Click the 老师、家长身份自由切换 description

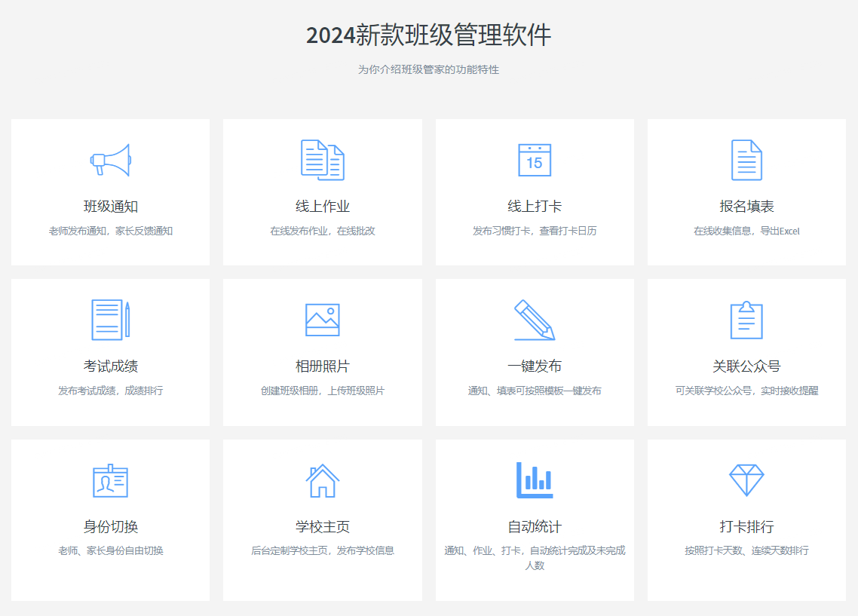point(110,550)
